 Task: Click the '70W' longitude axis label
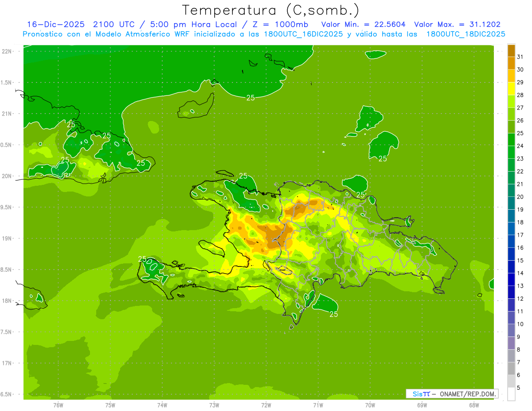point(370,405)
